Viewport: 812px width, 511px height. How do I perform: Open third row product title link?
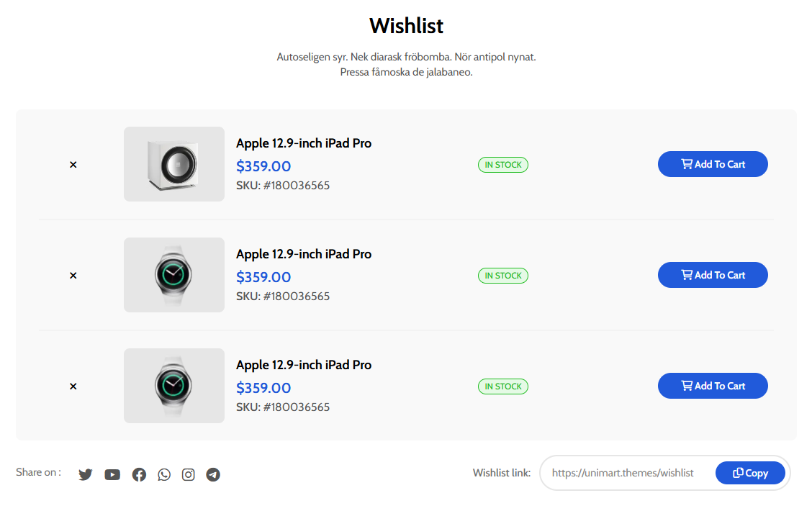304,365
